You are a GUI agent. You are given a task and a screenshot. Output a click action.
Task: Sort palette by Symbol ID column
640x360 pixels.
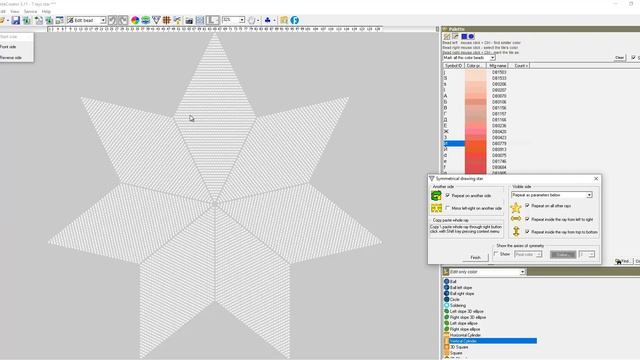point(453,65)
